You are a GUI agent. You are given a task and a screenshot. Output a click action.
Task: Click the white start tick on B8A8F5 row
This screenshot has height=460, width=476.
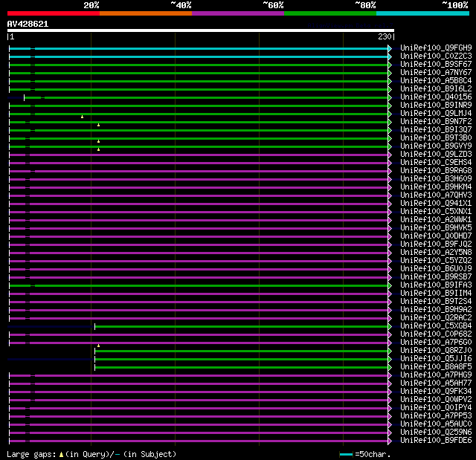tap(94, 368)
